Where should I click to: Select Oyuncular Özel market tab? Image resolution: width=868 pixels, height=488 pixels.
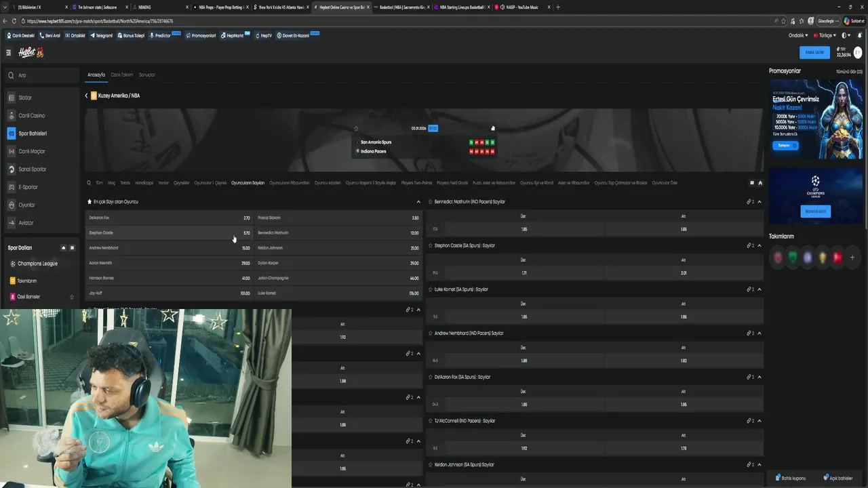point(665,182)
